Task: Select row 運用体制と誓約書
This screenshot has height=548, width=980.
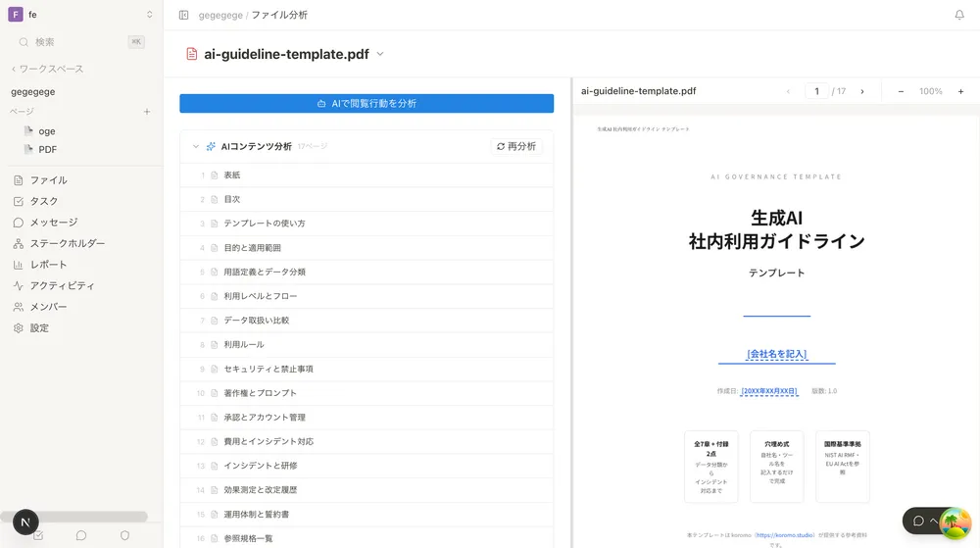Action: point(367,515)
